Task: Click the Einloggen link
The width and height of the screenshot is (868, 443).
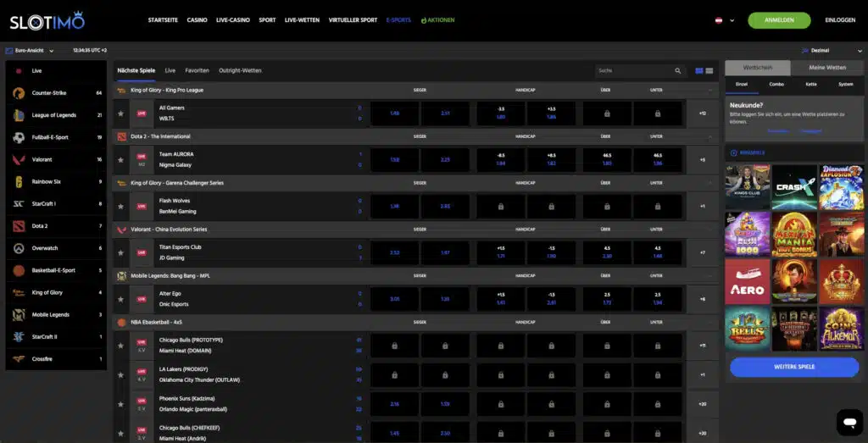Action: 840,20
